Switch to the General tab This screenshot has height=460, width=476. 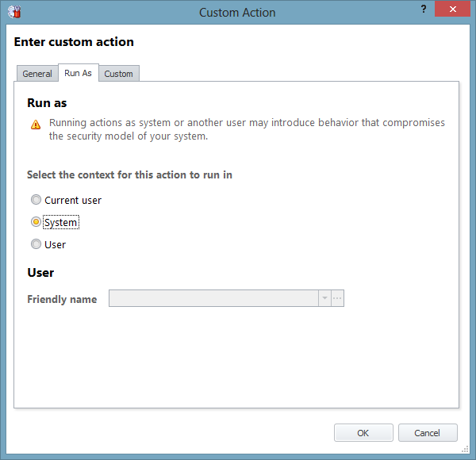click(37, 74)
